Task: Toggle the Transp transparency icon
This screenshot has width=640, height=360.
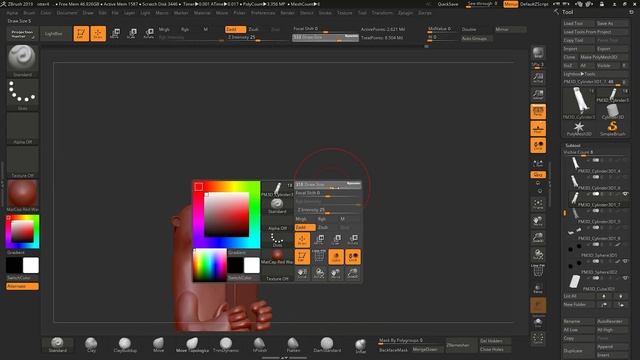Action: click(x=538, y=288)
